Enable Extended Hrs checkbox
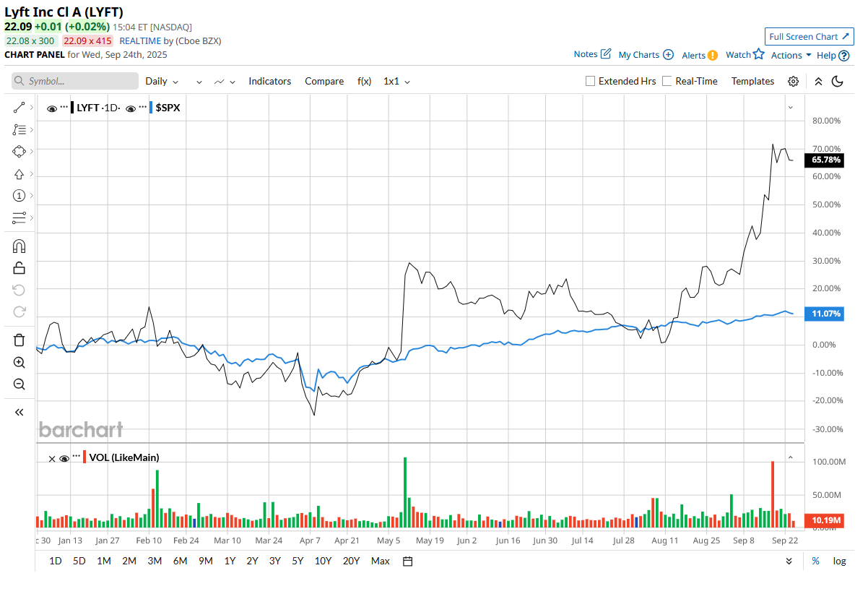Viewport: 868px width, 607px height. pyautogui.click(x=590, y=81)
